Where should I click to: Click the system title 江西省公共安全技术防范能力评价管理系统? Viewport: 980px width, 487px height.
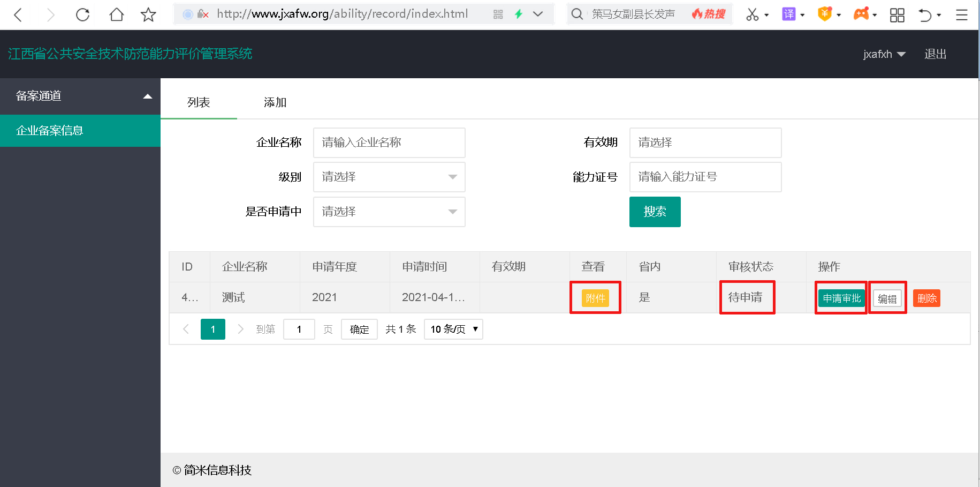click(130, 54)
